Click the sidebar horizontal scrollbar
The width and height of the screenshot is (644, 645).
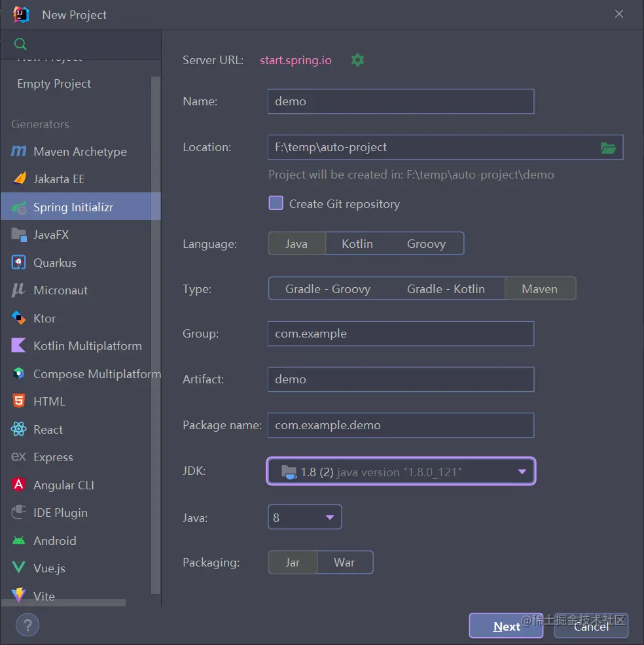(x=63, y=602)
